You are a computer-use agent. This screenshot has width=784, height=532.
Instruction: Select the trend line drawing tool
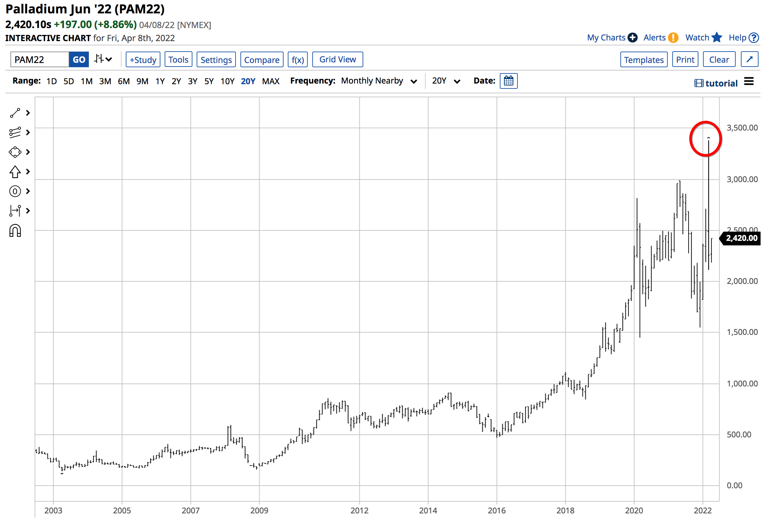(15, 113)
